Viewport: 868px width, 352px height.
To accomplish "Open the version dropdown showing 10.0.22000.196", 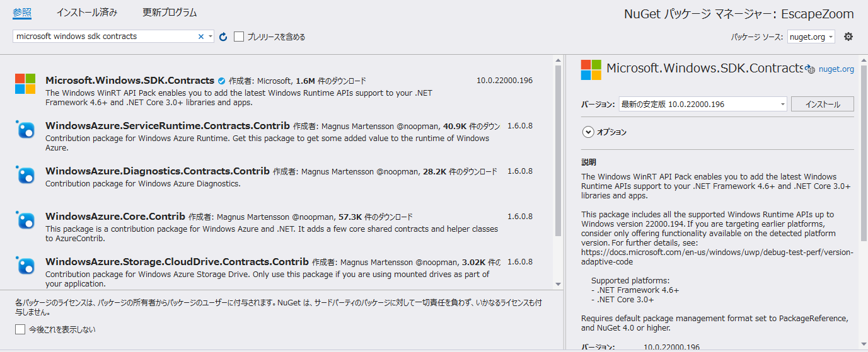I will tap(703, 104).
